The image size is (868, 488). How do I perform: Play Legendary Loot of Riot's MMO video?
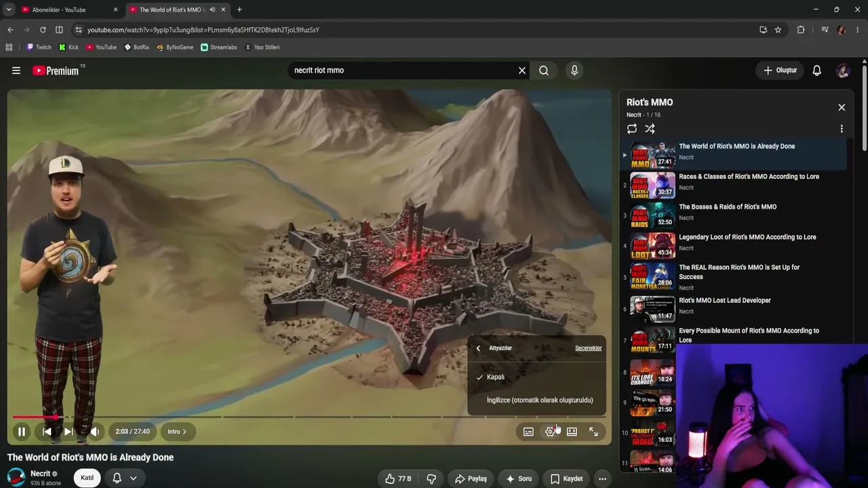pyautogui.click(x=734, y=246)
